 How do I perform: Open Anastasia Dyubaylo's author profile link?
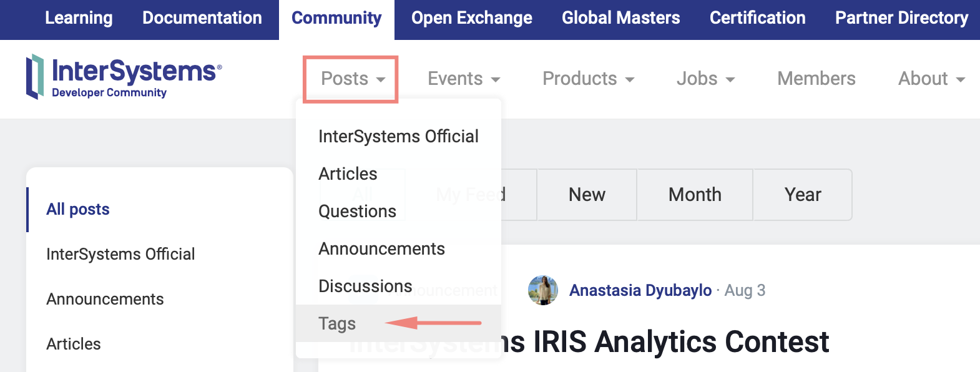pos(640,290)
